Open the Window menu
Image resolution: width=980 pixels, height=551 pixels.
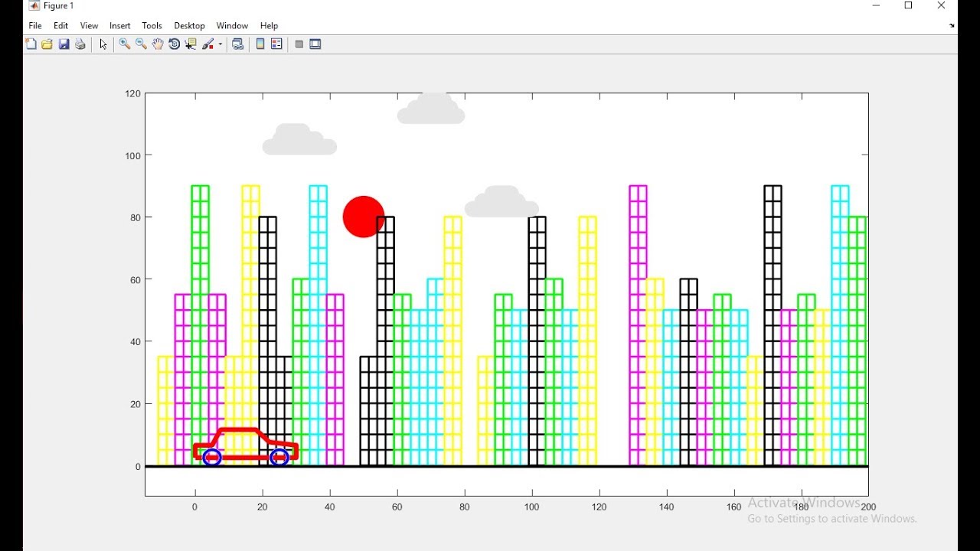(x=232, y=25)
